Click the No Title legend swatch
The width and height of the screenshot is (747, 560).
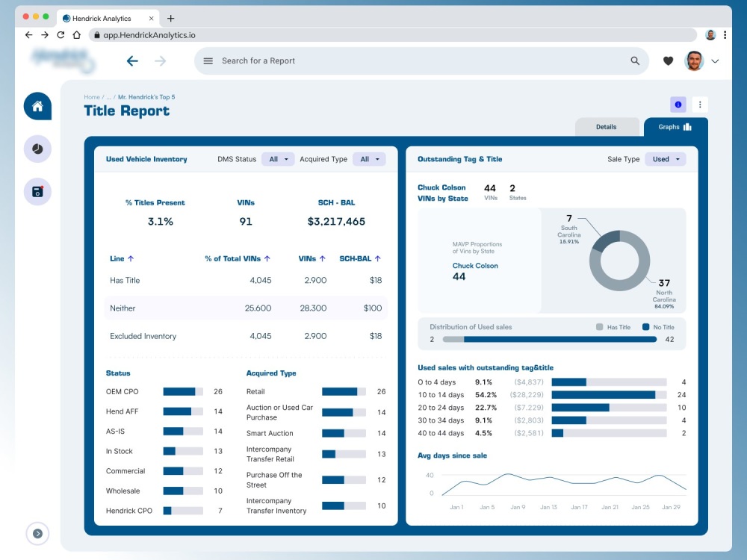(645, 327)
